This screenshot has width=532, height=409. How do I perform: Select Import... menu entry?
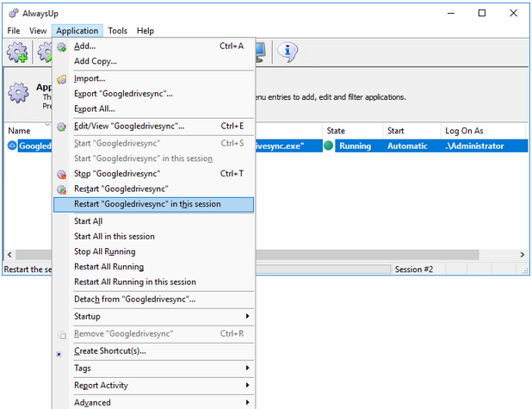(154, 78)
